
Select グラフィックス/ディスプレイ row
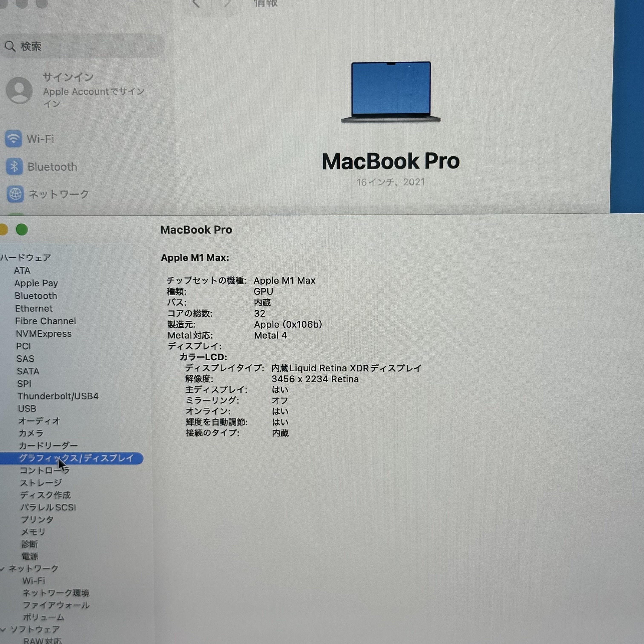[x=72, y=458]
